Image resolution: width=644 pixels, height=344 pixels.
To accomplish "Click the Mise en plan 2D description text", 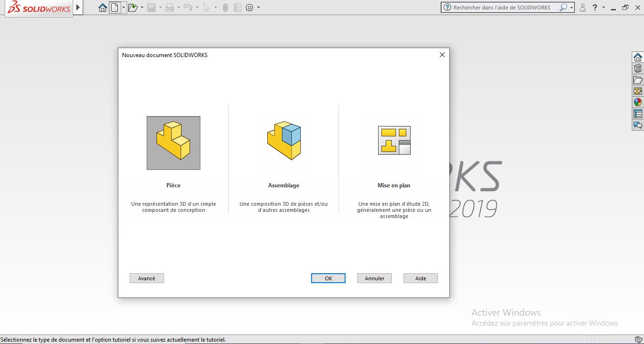I will coord(394,210).
